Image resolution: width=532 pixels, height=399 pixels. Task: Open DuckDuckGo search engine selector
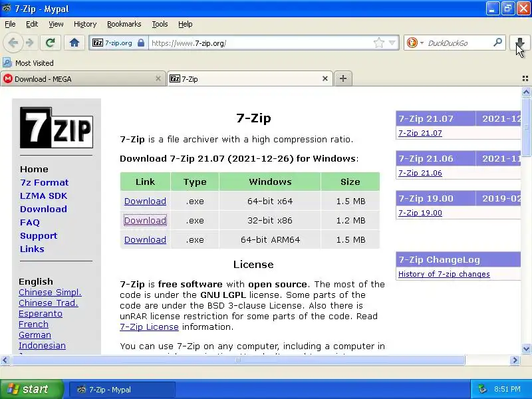[415, 43]
